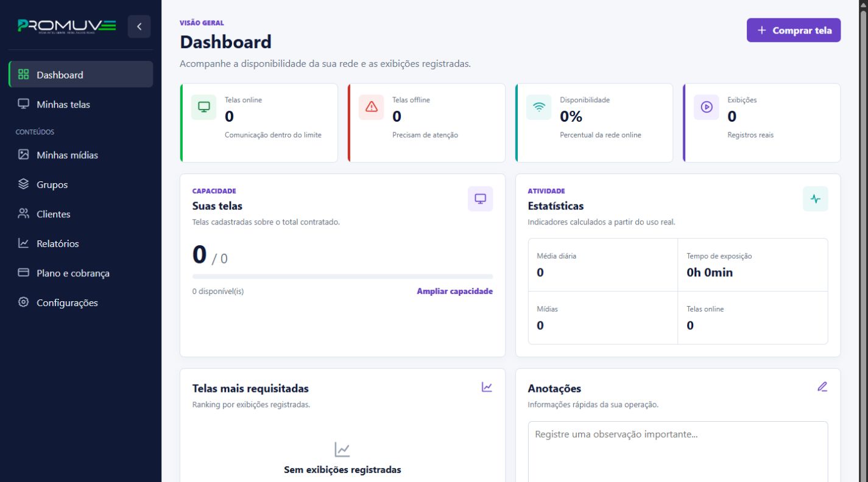Follow the Ampliar capacidade link
The height and width of the screenshot is (482, 868).
pyautogui.click(x=454, y=292)
